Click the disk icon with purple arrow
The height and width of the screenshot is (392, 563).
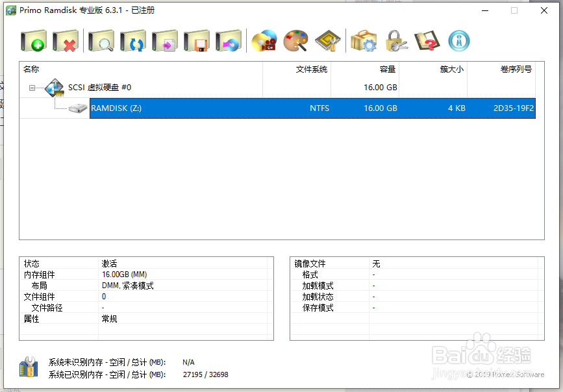pyautogui.click(x=165, y=41)
